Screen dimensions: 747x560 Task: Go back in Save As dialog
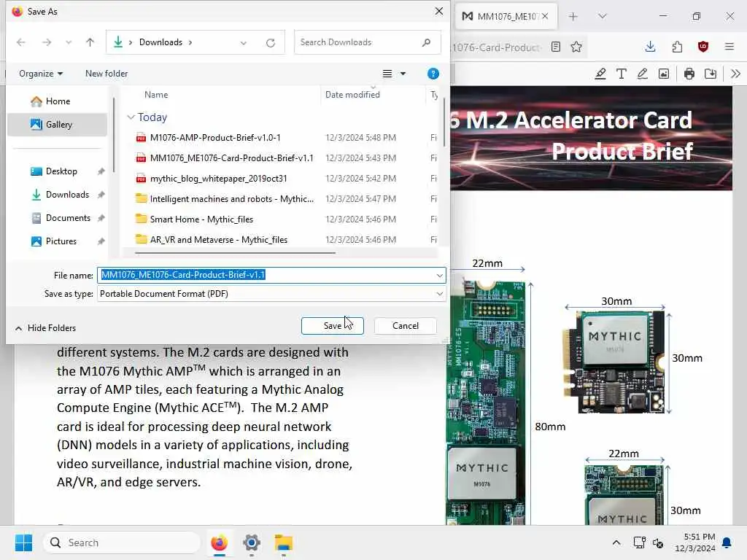[x=21, y=42]
